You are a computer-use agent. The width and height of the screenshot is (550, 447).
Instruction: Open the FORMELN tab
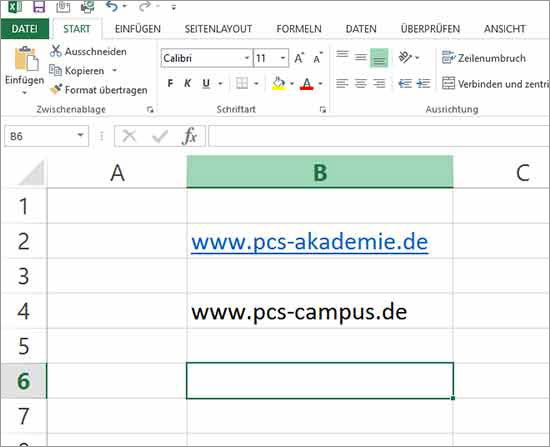tap(299, 29)
